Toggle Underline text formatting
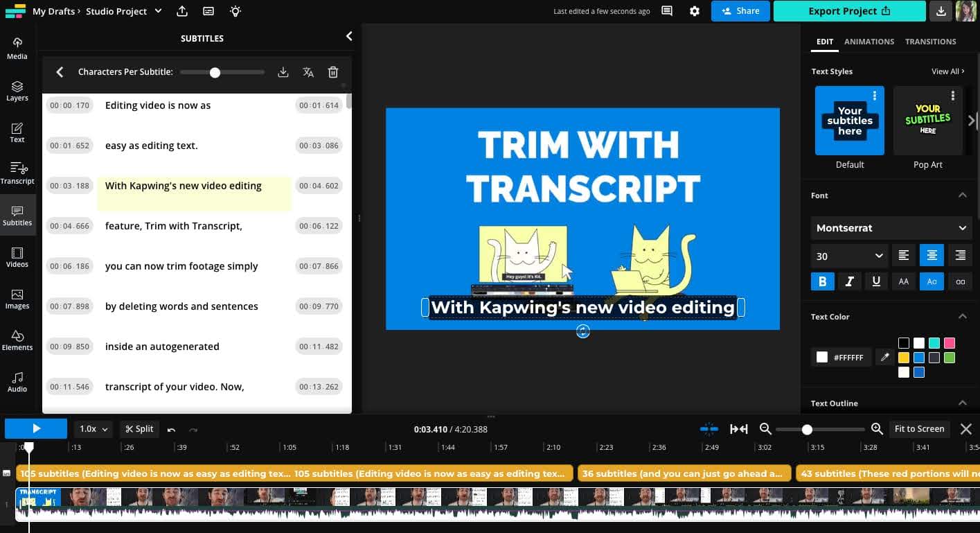The height and width of the screenshot is (533, 980). [x=876, y=281]
